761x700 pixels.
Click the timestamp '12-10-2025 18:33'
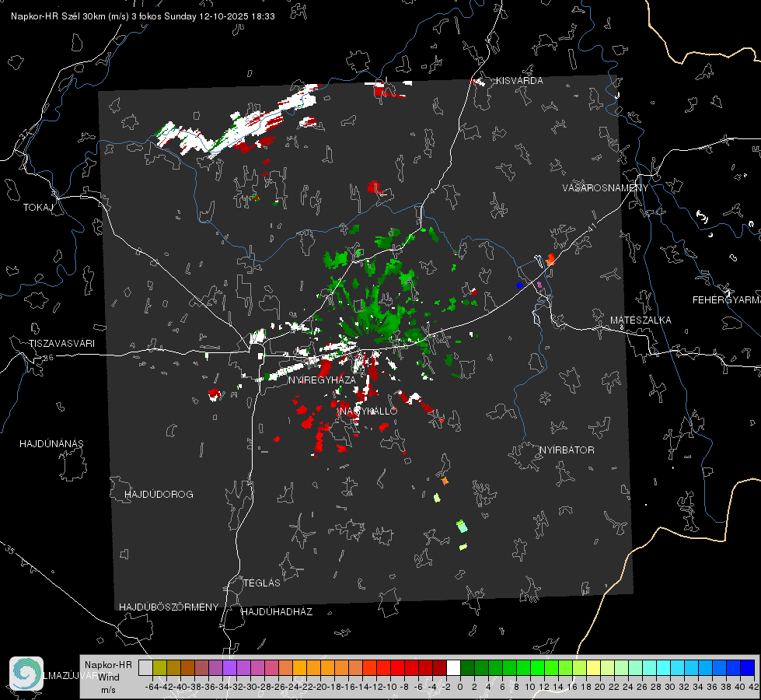tap(237, 16)
